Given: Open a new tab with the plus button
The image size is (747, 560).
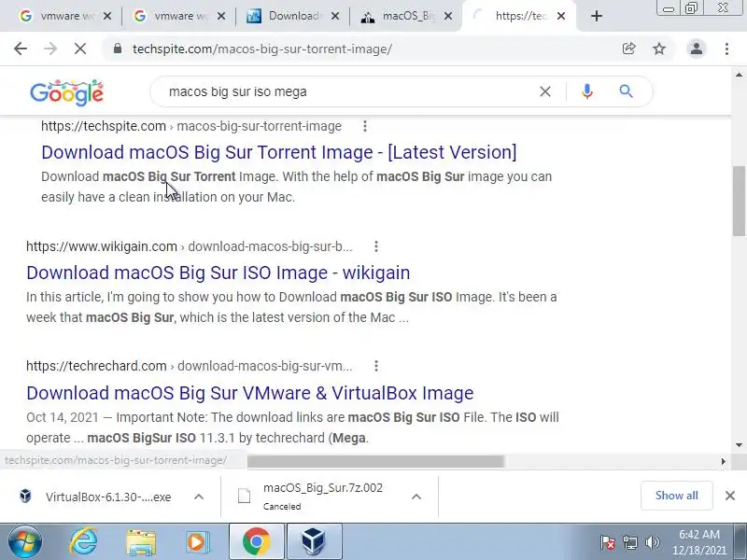Looking at the screenshot, I should pyautogui.click(x=596, y=16).
